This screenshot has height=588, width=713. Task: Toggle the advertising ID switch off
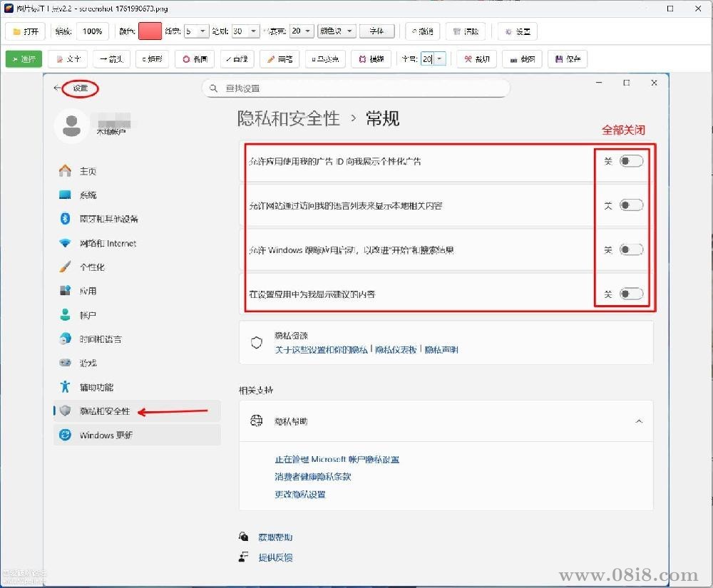[630, 161]
